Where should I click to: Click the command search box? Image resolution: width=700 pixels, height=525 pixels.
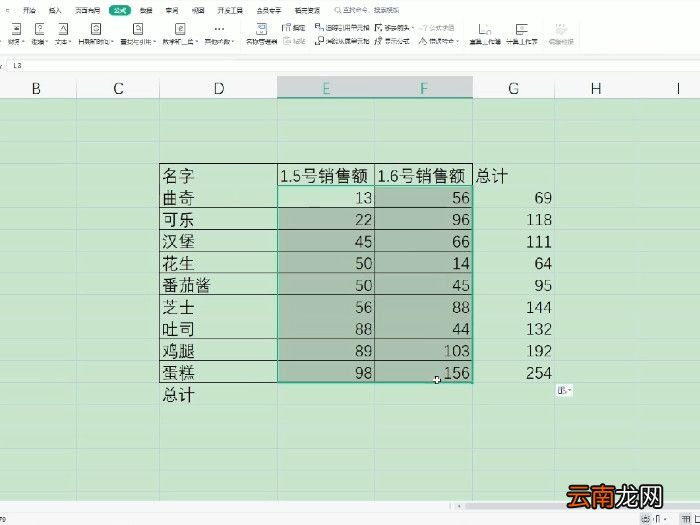(367, 10)
